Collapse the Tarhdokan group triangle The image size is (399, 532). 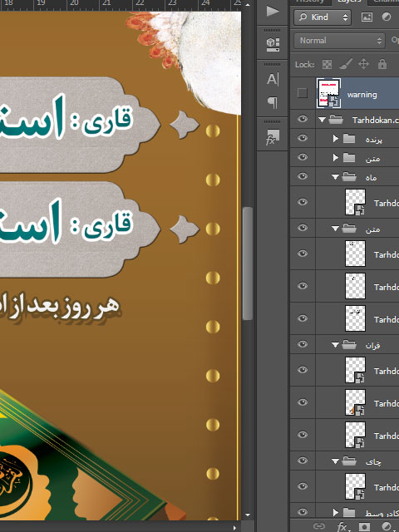pos(322,120)
